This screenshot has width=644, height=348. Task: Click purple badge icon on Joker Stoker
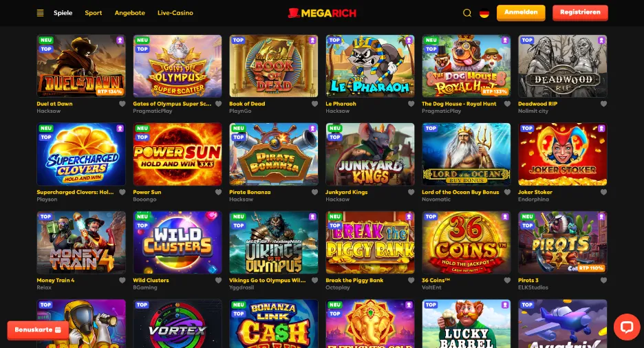click(x=601, y=129)
